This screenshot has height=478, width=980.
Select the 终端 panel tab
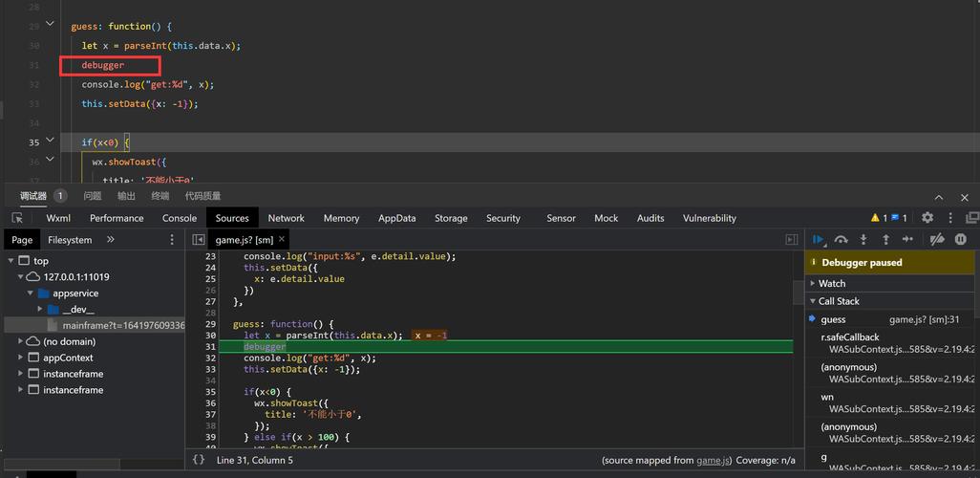pyautogui.click(x=160, y=196)
